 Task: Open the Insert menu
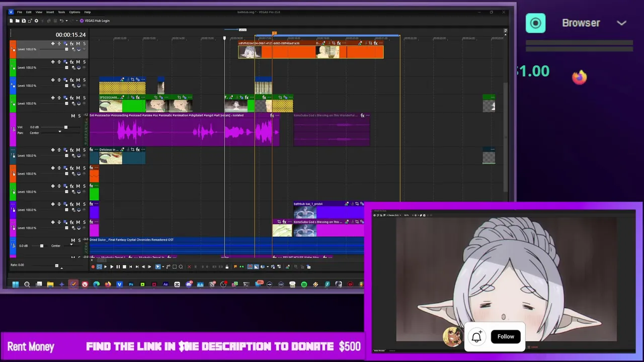coord(50,12)
